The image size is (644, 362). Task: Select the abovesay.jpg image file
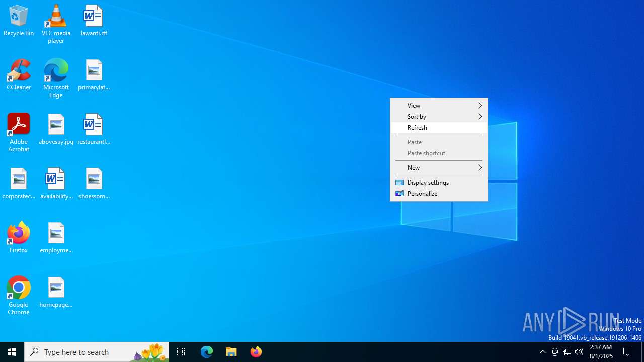pos(56,129)
